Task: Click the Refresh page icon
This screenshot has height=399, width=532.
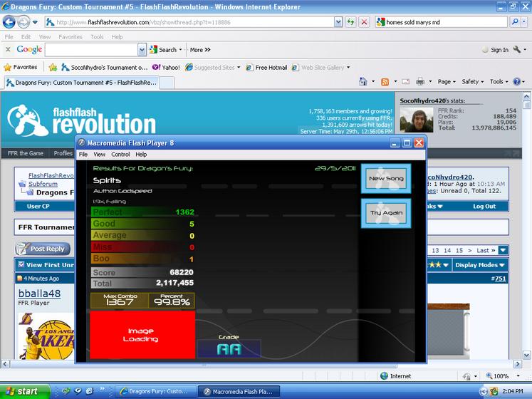Action: pos(350,22)
